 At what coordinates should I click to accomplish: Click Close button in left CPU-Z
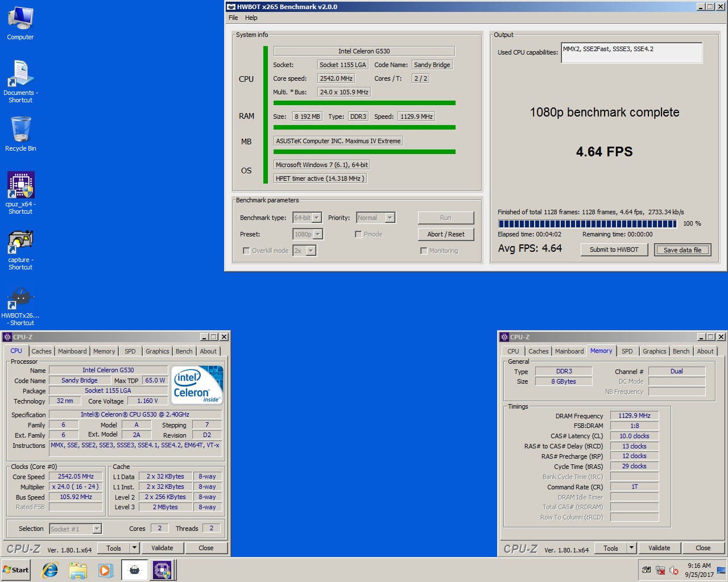(x=206, y=548)
